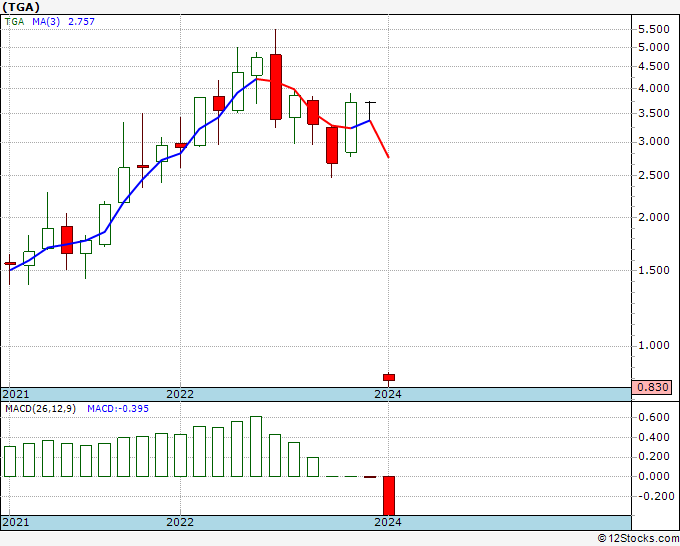Click the small red 2024 candlestick near 0.83
The image size is (680, 546).
pos(389,378)
